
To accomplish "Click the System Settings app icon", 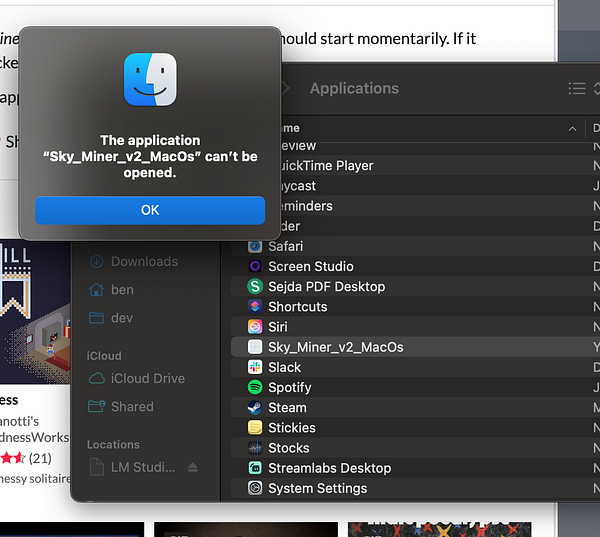I will [x=255, y=488].
